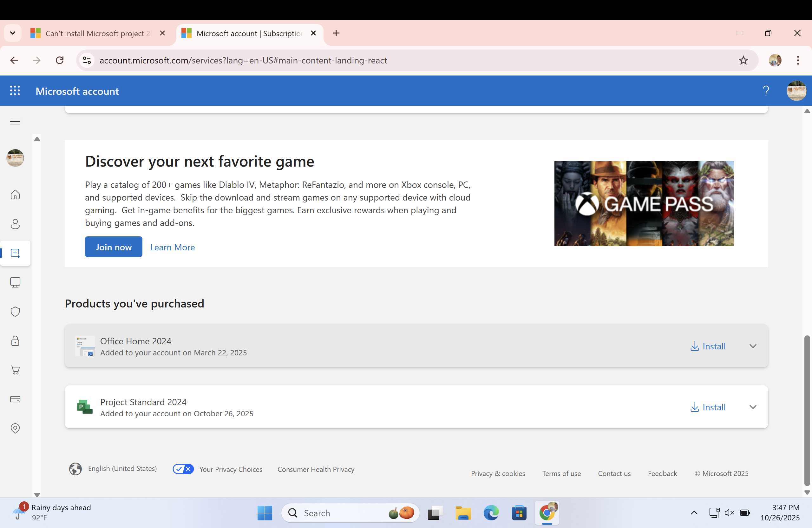The image size is (812, 528).
Task: Open the Learn More link
Action: pos(173,247)
